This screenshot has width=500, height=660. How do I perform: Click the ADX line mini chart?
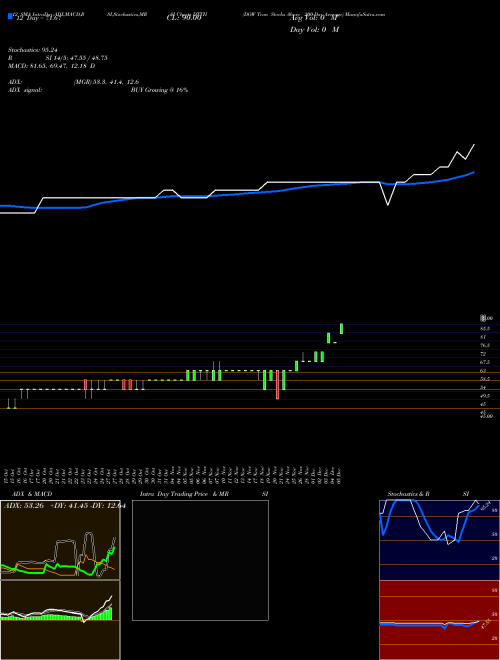60,540
